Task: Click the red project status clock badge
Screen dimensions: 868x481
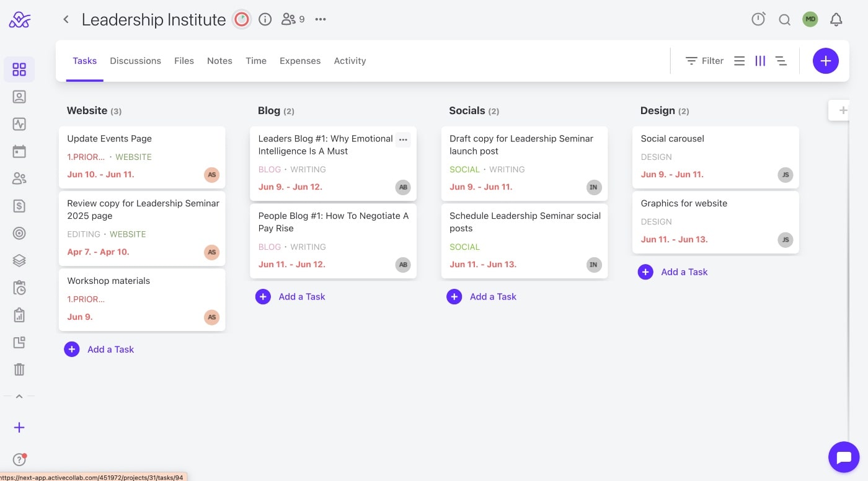Action: (x=241, y=19)
